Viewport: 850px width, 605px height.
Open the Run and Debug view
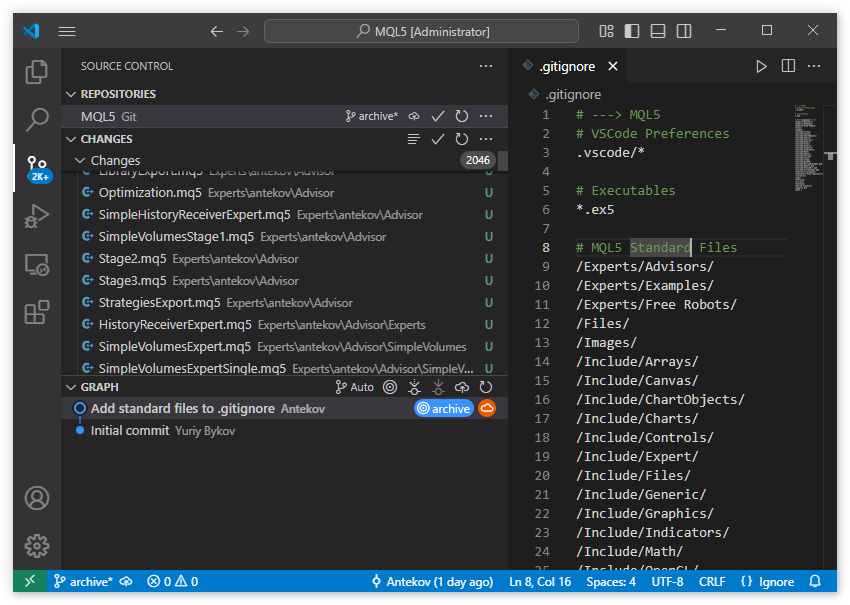pyautogui.click(x=37, y=216)
